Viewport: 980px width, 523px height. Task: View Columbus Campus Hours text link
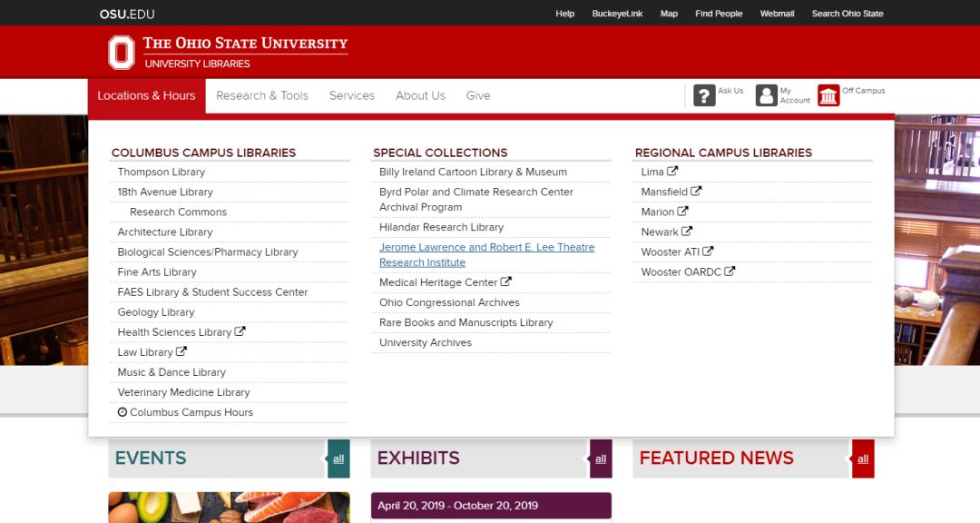click(191, 411)
